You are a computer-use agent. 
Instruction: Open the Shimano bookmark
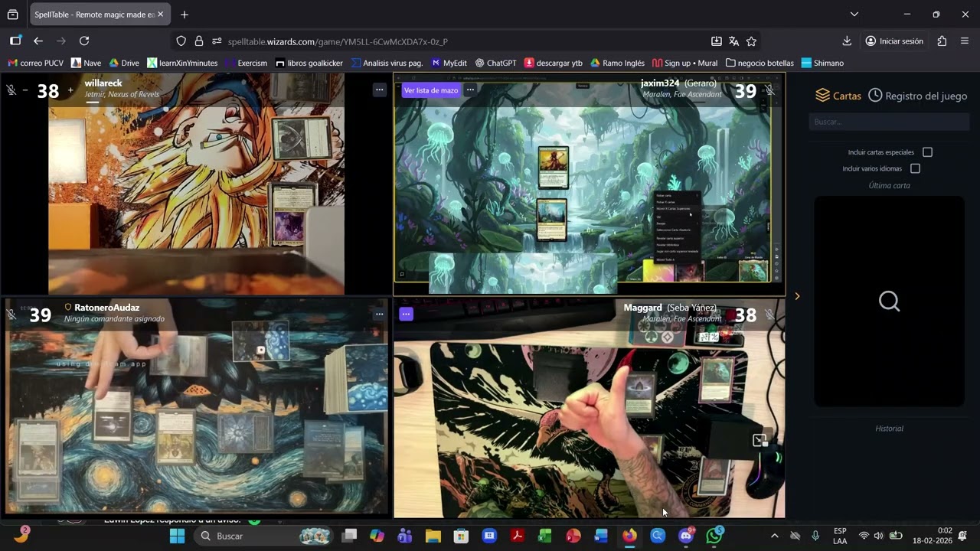point(822,63)
